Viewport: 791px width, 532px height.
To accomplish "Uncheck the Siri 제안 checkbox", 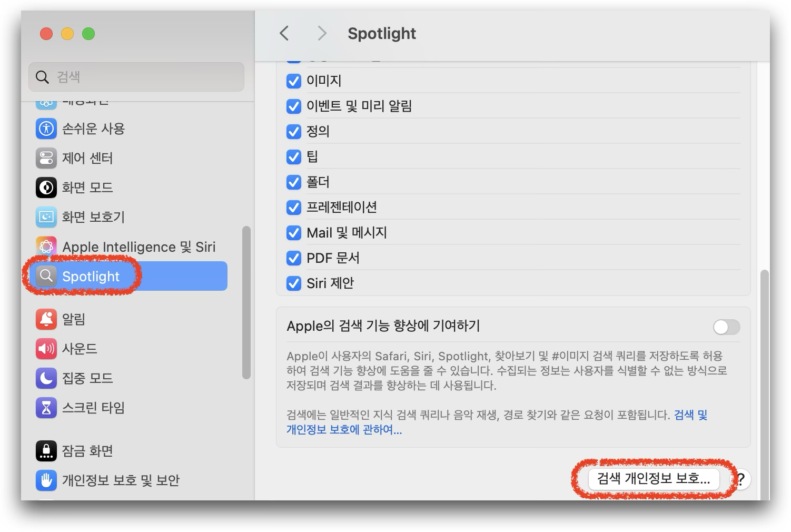I will (x=293, y=283).
